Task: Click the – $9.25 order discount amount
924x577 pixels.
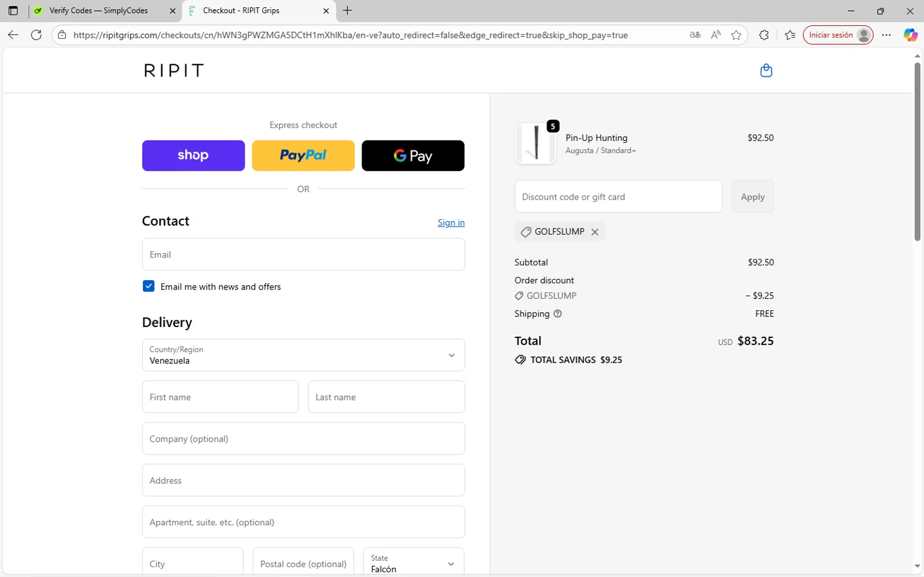Action: point(760,296)
